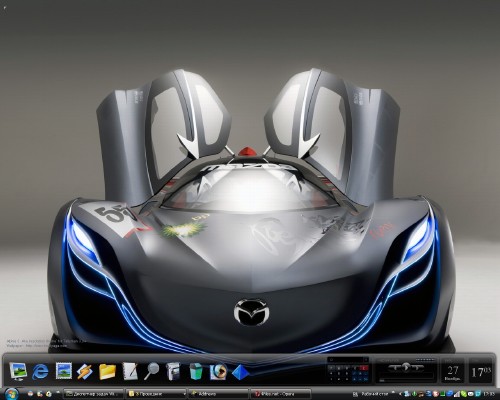500x400 pixels.
Task: Launch Internet Explorer from the dock
Action: tap(40, 371)
